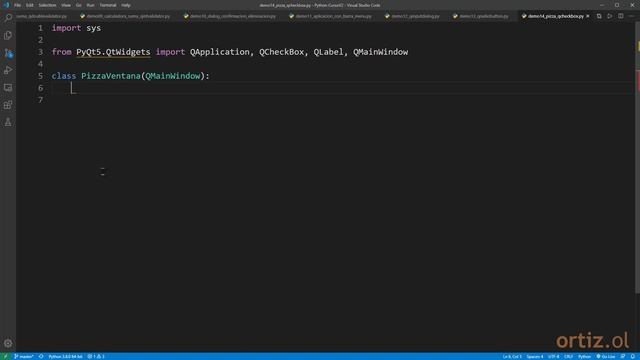640x360 pixels.
Task: Switch to the demo11 aplicacion editor tab
Action: [331, 16]
